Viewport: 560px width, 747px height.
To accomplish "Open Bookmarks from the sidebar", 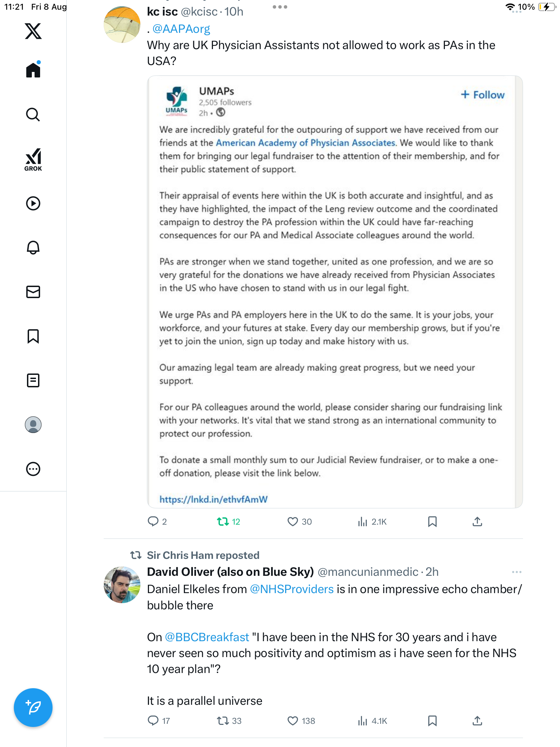I will (x=33, y=336).
